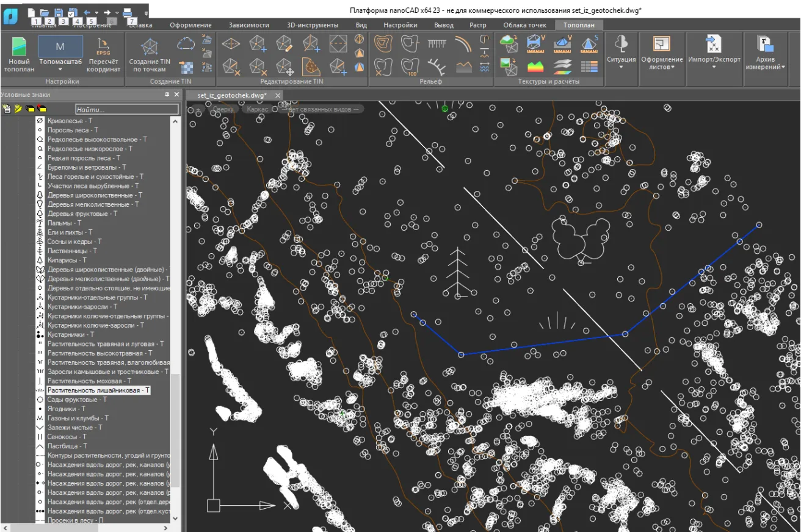
Task: Click the elevation color map icon
Action: point(535,66)
